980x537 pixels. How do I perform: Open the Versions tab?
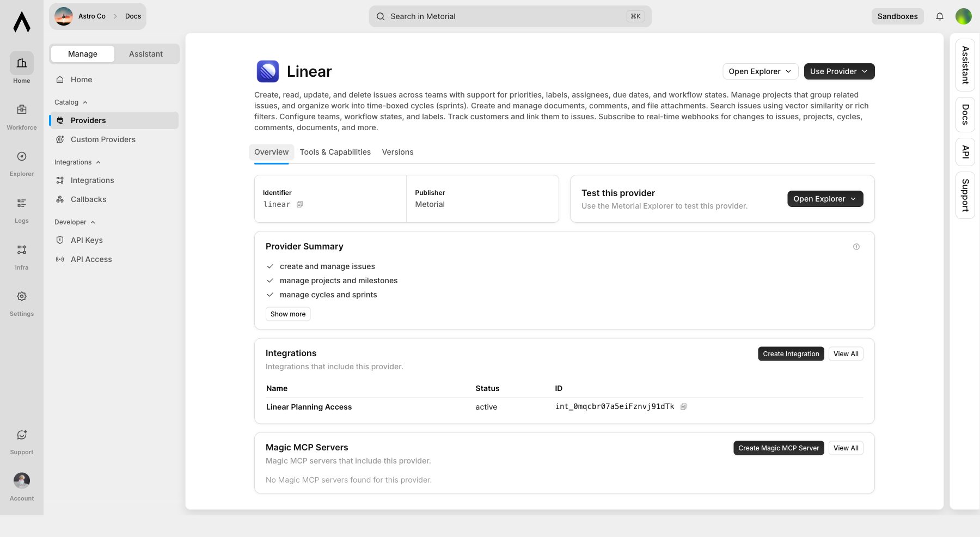(397, 152)
